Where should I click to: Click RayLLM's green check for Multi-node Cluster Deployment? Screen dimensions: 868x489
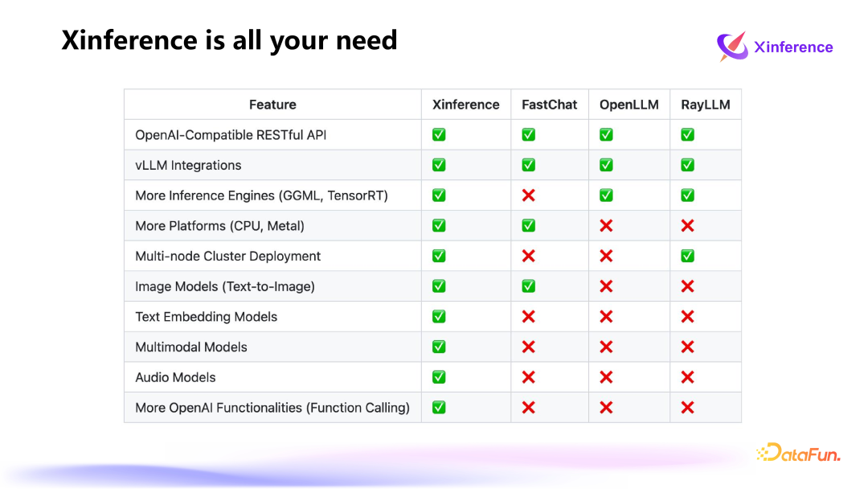pos(687,256)
